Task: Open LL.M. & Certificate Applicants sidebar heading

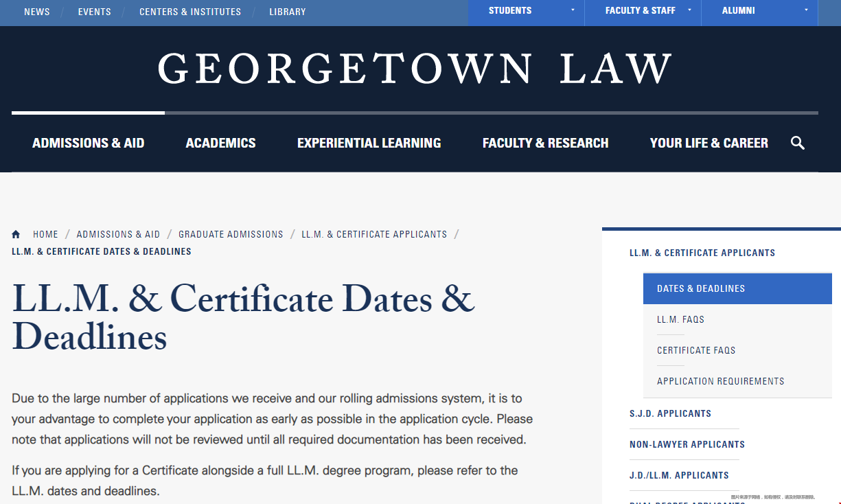Action: click(702, 253)
